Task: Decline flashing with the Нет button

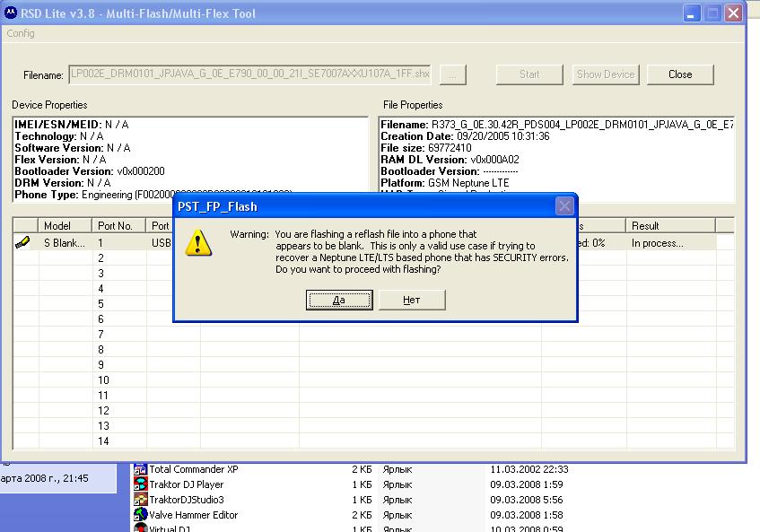Action: pos(412,300)
